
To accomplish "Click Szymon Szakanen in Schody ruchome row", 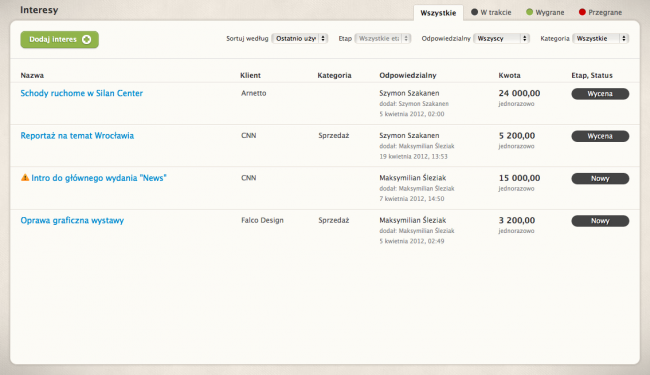I will [x=409, y=93].
